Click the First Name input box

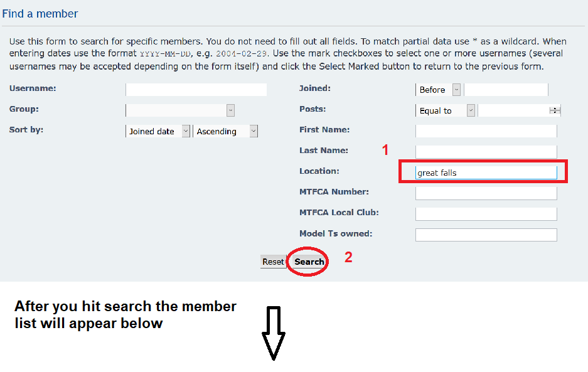(x=486, y=131)
